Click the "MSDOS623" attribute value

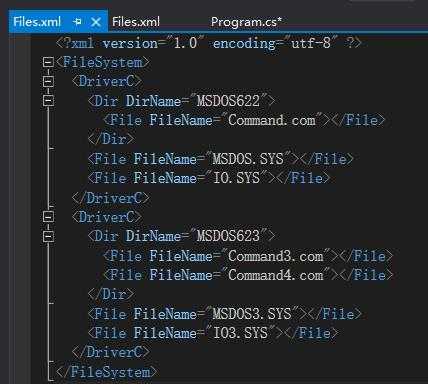tap(228, 236)
